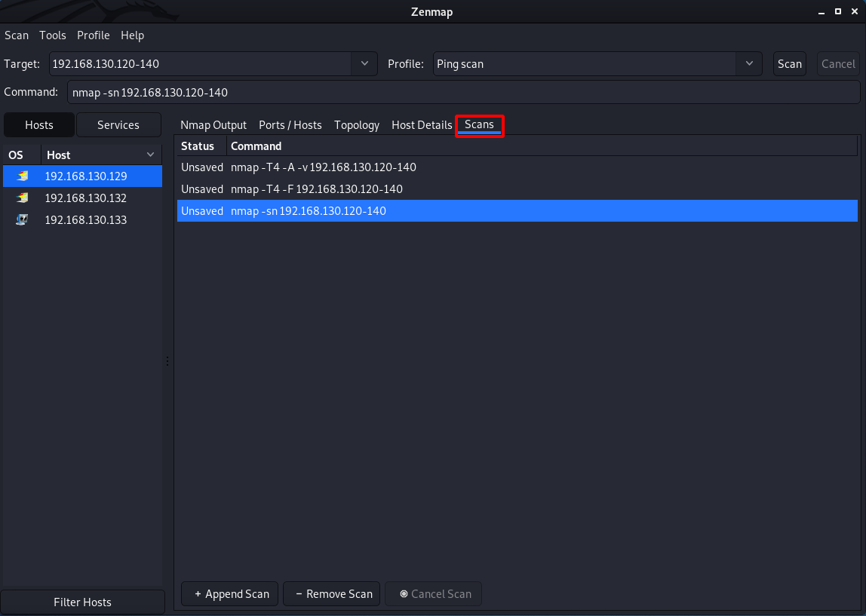Open the Profile dropdown arrow
This screenshot has width=866, height=616.
tap(749, 63)
